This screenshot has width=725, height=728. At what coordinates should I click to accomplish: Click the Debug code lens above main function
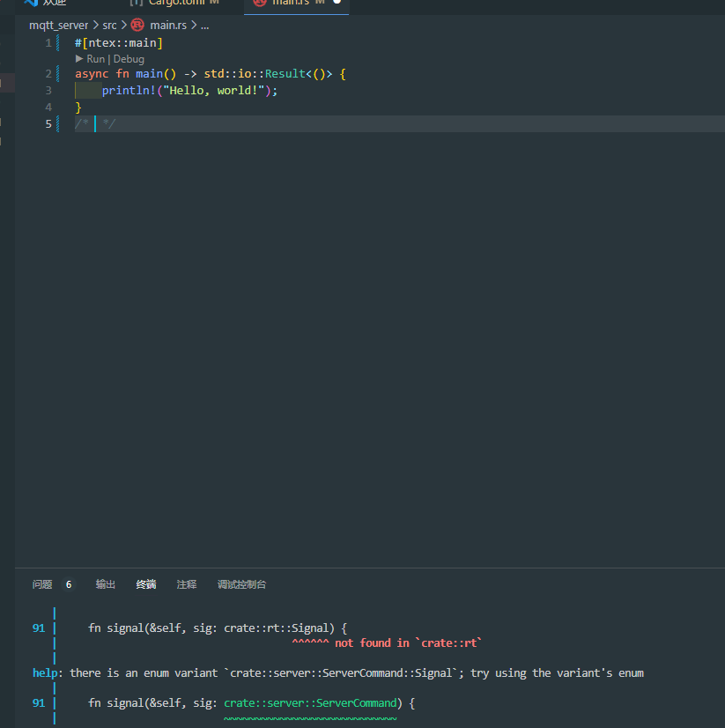[x=128, y=58]
